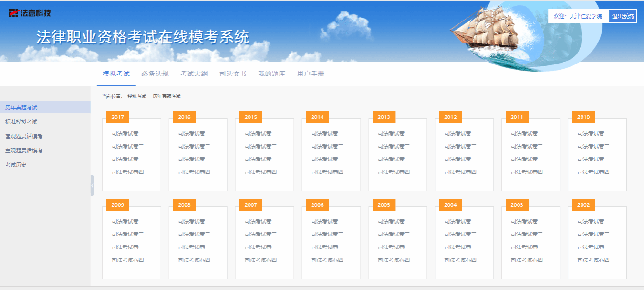Open 2017 司法考试卷四
Screen dimensions: 644x290
point(128,172)
